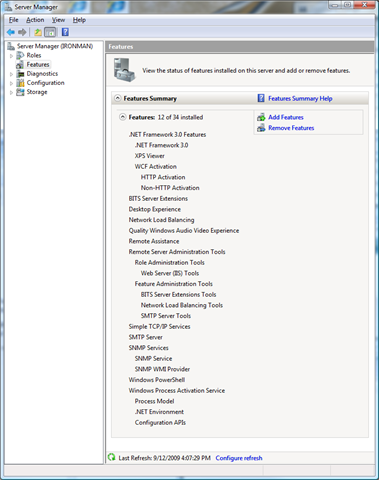379x480 pixels.
Task: Open the Remove Features link
Action: (x=291, y=128)
